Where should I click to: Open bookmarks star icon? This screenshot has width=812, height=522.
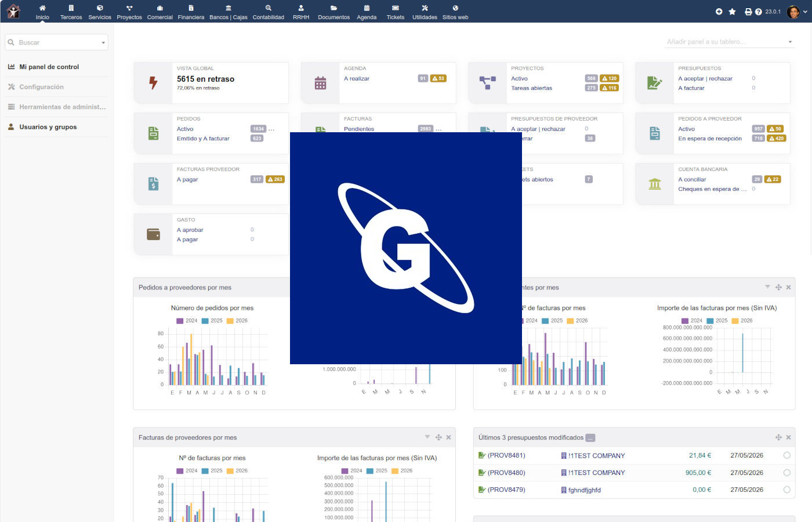(733, 12)
